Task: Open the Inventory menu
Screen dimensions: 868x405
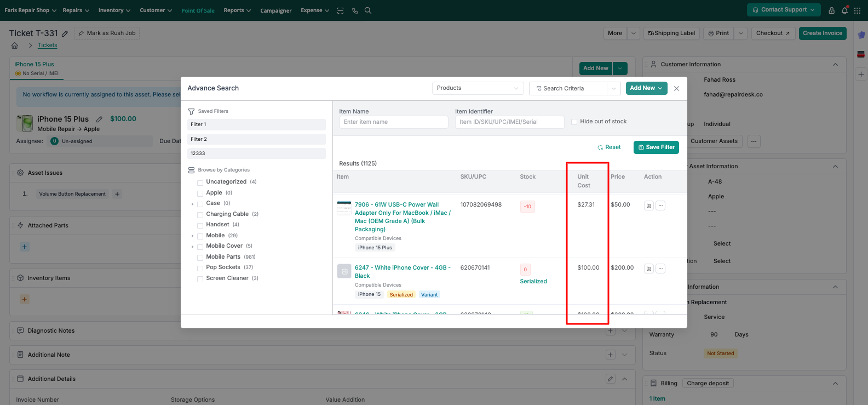Action: [x=114, y=10]
